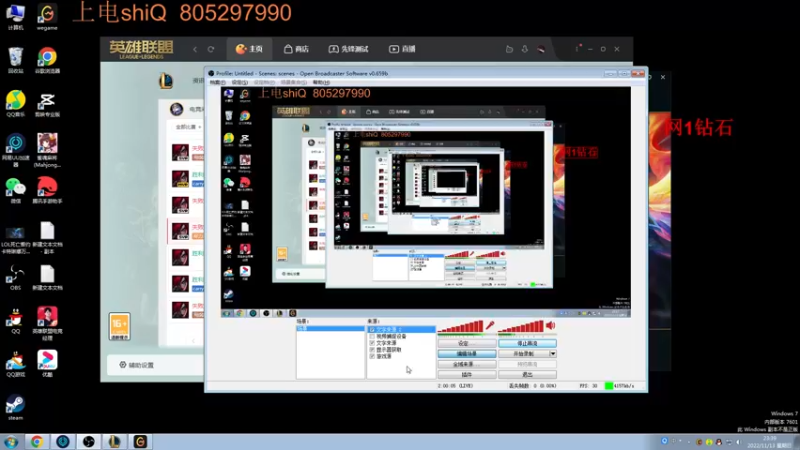
Task: Toggle the 游戏源 source checkbox
Action: point(372,357)
